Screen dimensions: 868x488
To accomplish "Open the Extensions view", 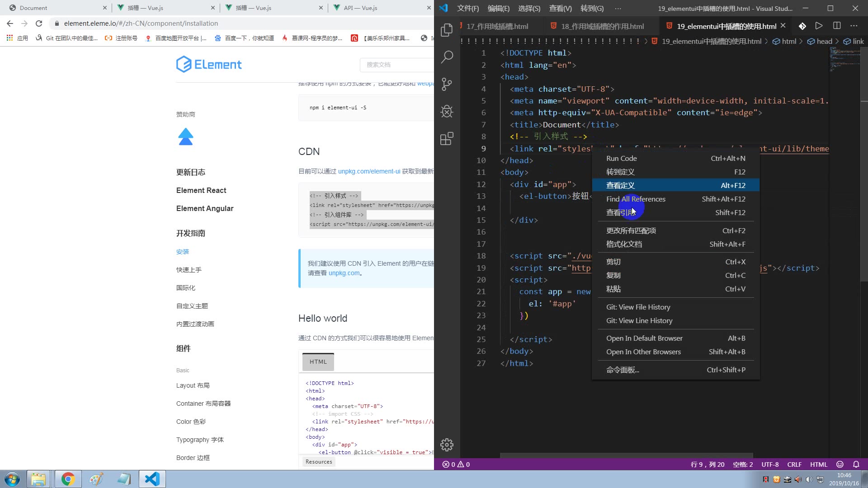I will tap(447, 138).
